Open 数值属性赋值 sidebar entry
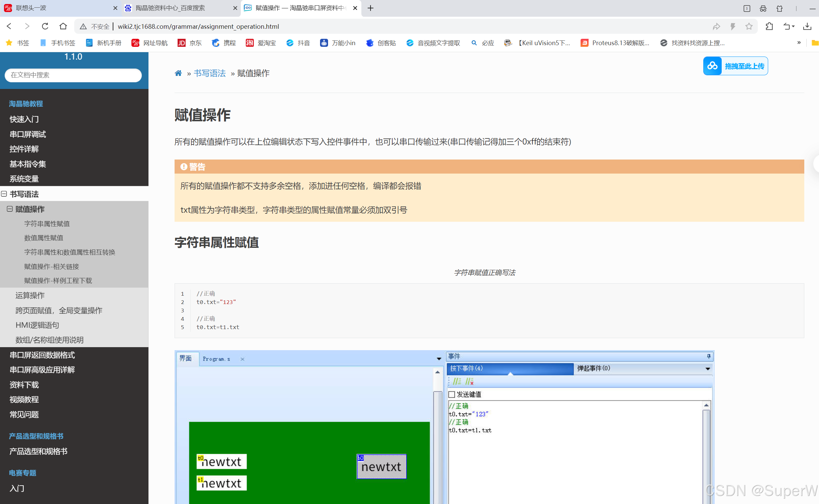This screenshot has height=504, width=819. tap(43, 238)
